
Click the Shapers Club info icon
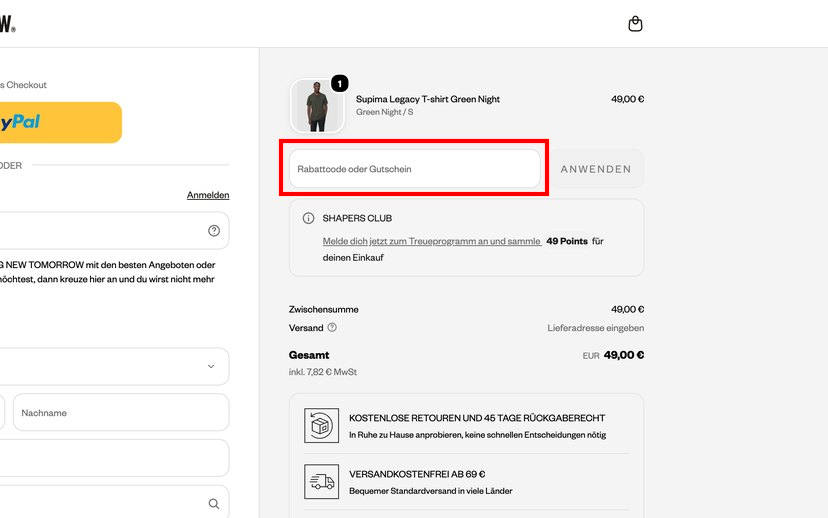click(x=308, y=218)
